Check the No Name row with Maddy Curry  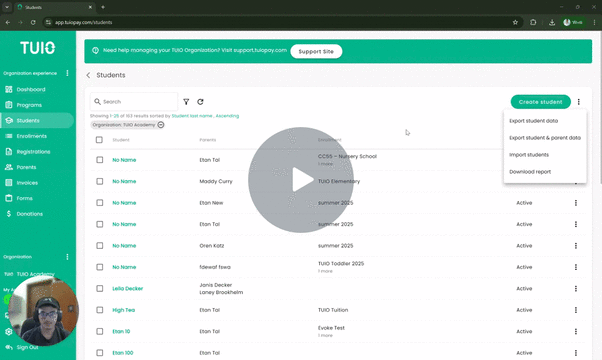click(x=99, y=181)
